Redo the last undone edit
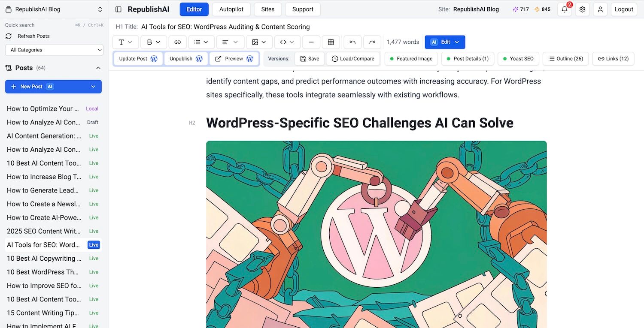 [372, 42]
